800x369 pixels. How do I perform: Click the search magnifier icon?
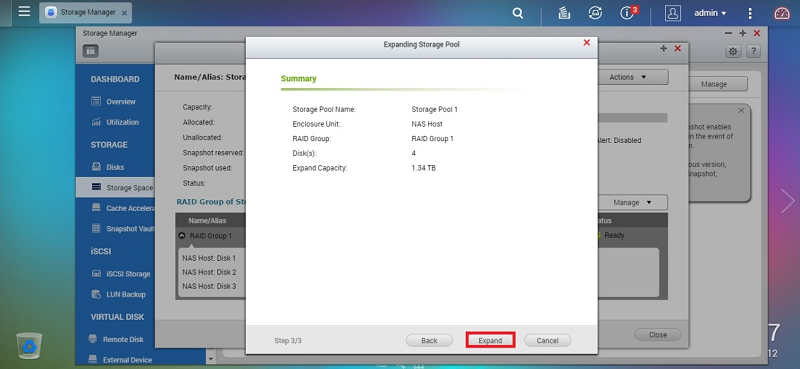[x=518, y=13]
